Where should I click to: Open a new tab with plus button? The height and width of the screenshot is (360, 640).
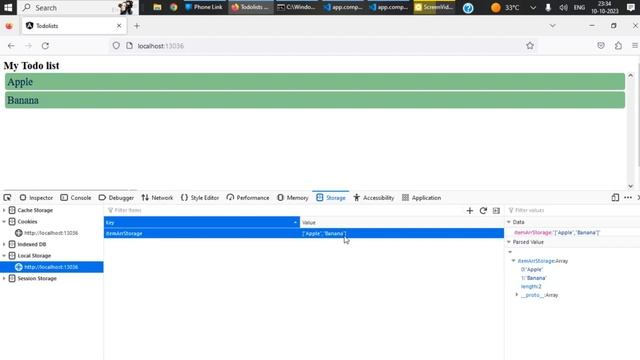coord(137,26)
